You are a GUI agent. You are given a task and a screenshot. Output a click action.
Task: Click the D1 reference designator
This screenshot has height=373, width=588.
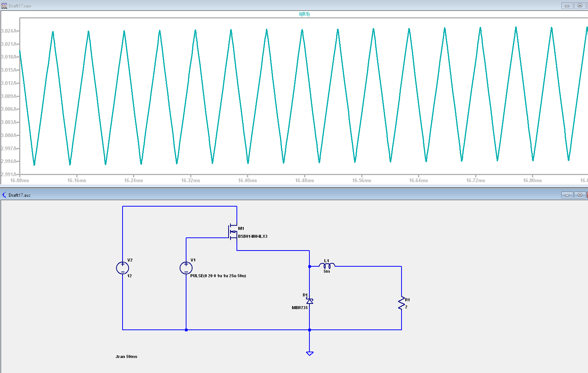pyautogui.click(x=305, y=295)
